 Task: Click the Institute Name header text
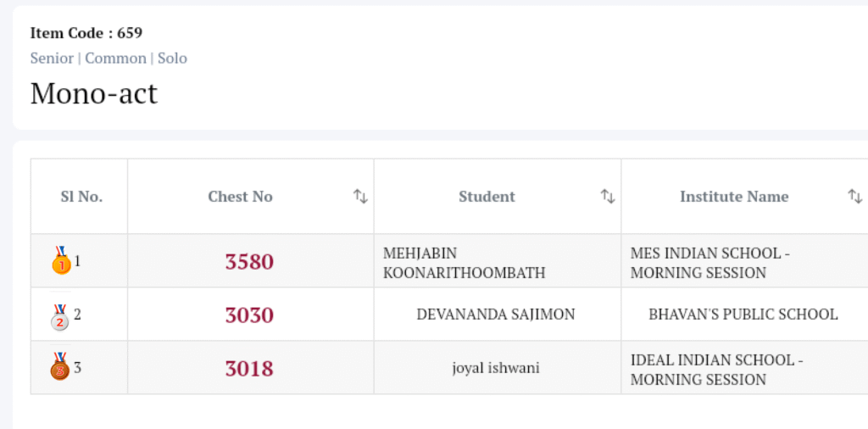[734, 197]
